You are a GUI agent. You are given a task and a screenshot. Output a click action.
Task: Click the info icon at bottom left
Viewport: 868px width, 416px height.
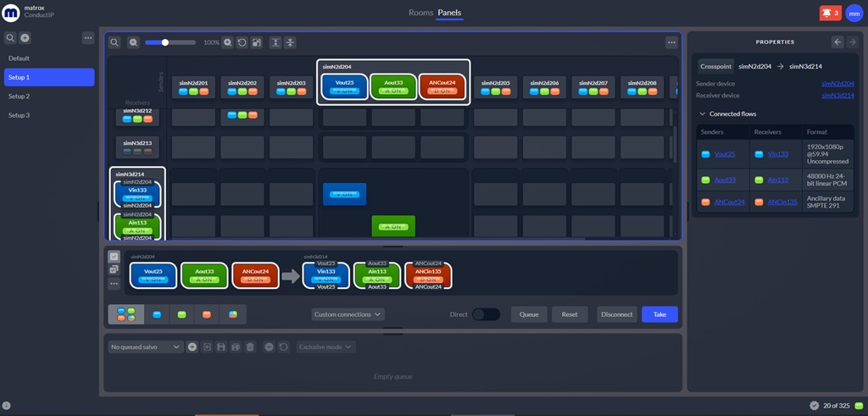coord(7,406)
